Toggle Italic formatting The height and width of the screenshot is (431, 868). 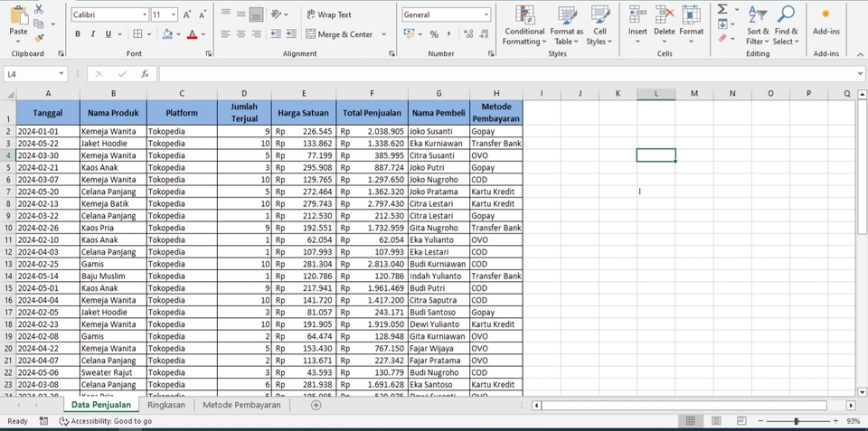click(92, 34)
